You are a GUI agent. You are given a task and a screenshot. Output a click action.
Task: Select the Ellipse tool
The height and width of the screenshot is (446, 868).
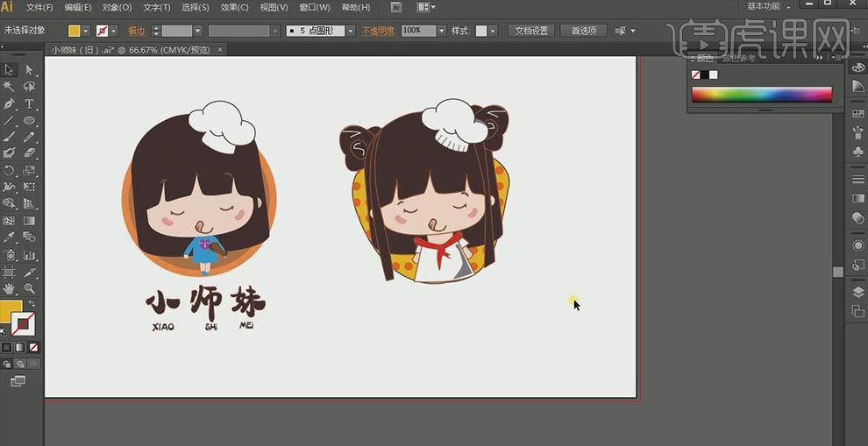tap(29, 120)
